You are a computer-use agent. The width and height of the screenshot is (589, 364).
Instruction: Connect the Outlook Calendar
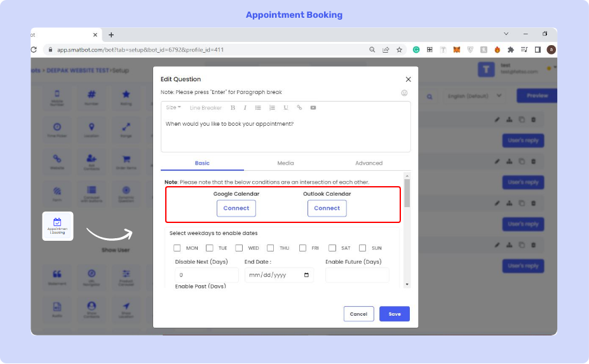pos(327,208)
